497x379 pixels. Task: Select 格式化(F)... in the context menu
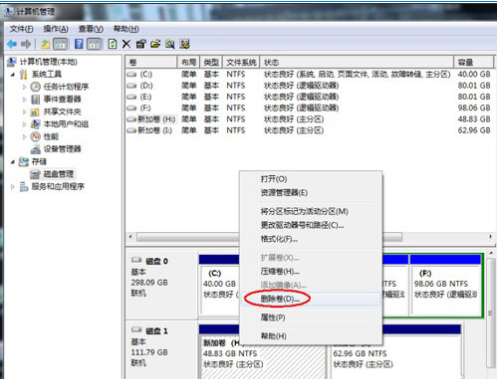click(279, 239)
